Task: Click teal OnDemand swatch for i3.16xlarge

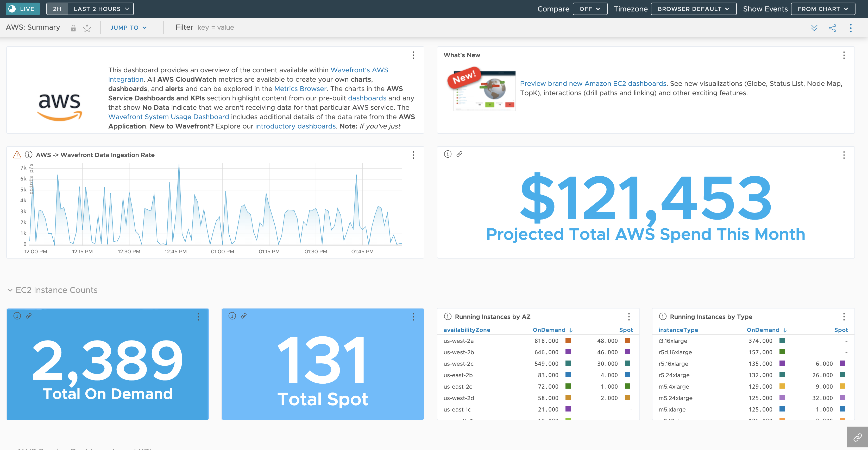Action: click(782, 340)
